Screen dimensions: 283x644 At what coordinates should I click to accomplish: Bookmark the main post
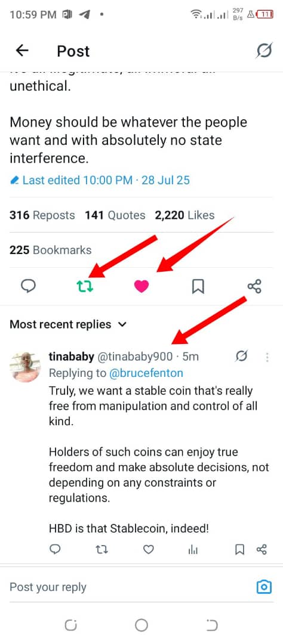(198, 286)
